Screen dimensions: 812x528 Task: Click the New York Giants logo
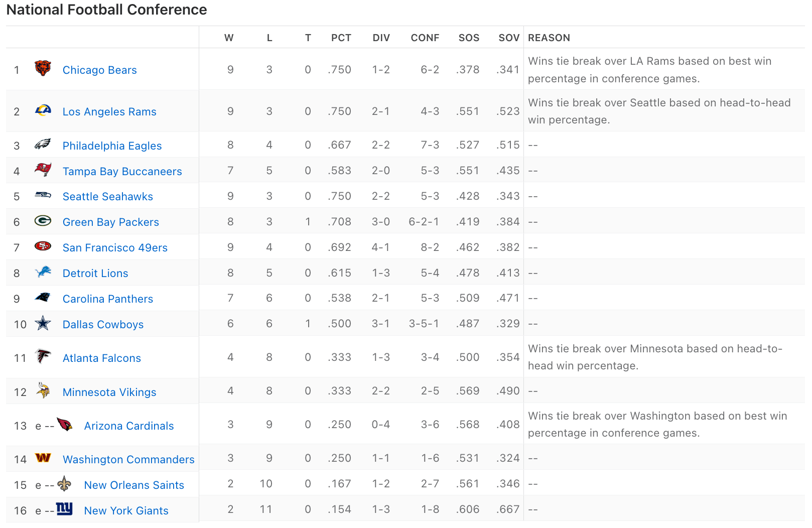pos(64,509)
